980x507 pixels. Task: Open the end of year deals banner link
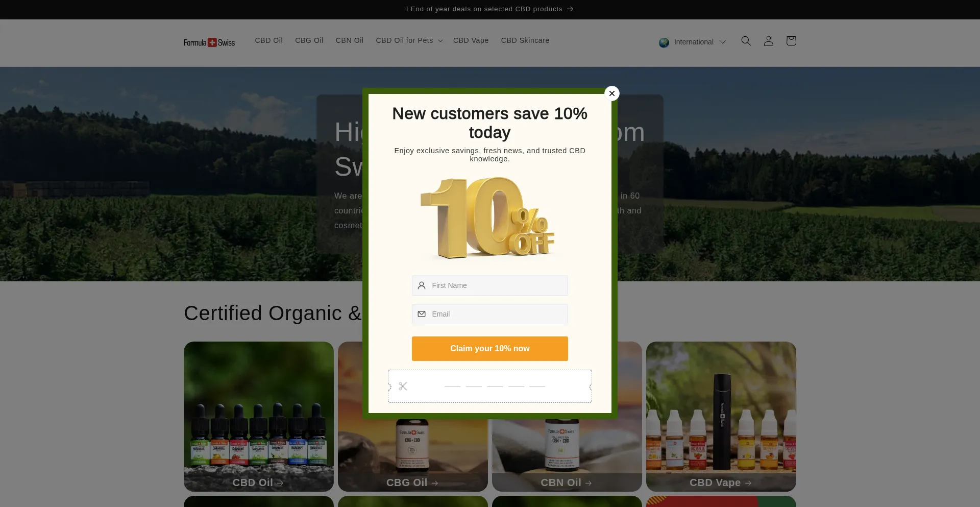489,9
